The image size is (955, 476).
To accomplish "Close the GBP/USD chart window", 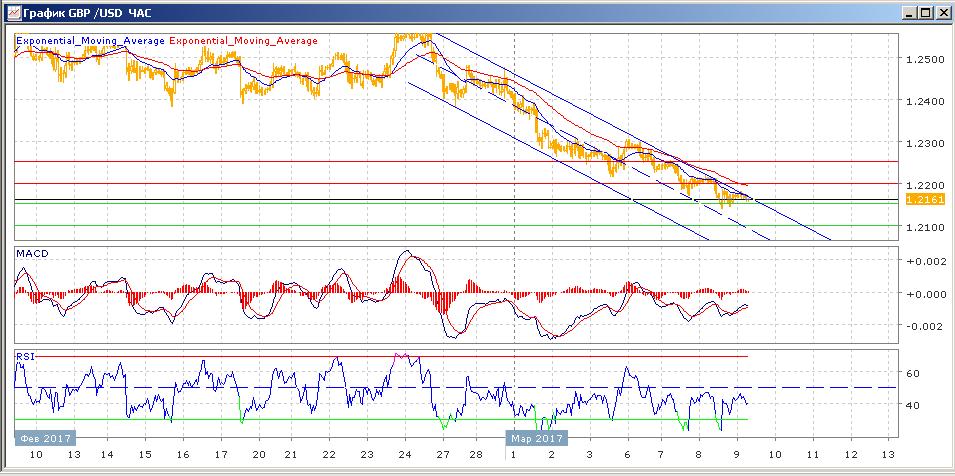I will coord(942,13).
